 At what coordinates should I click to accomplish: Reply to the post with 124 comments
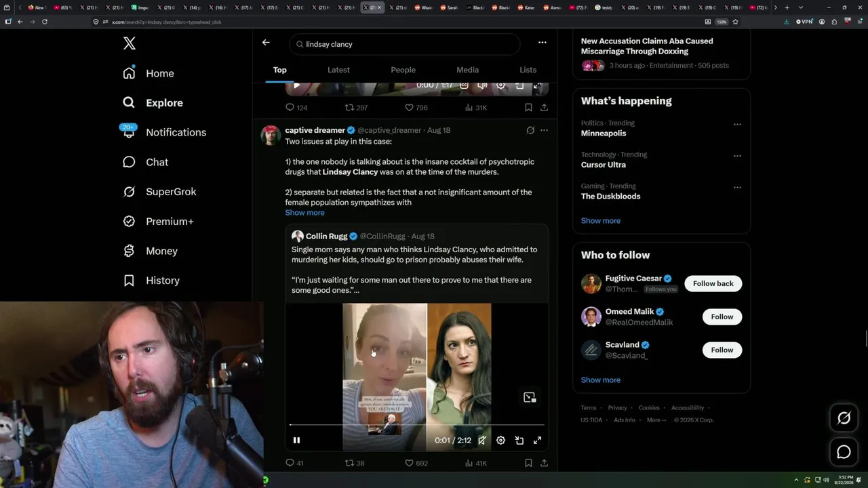(x=296, y=108)
